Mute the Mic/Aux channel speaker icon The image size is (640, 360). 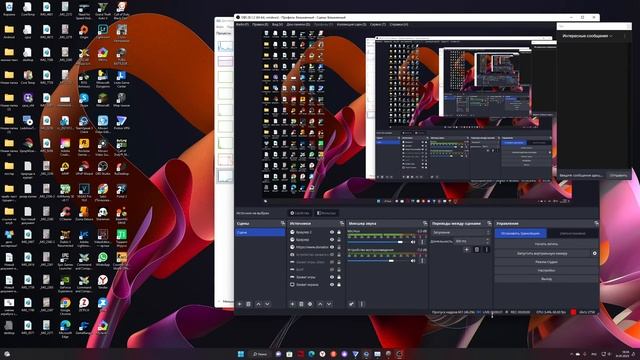coord(413,242)
